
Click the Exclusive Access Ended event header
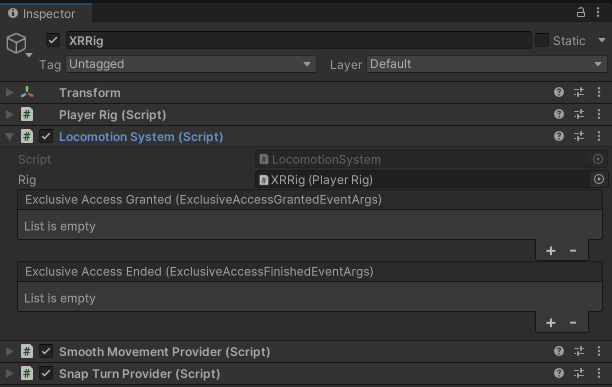click(x=310, y=272)
